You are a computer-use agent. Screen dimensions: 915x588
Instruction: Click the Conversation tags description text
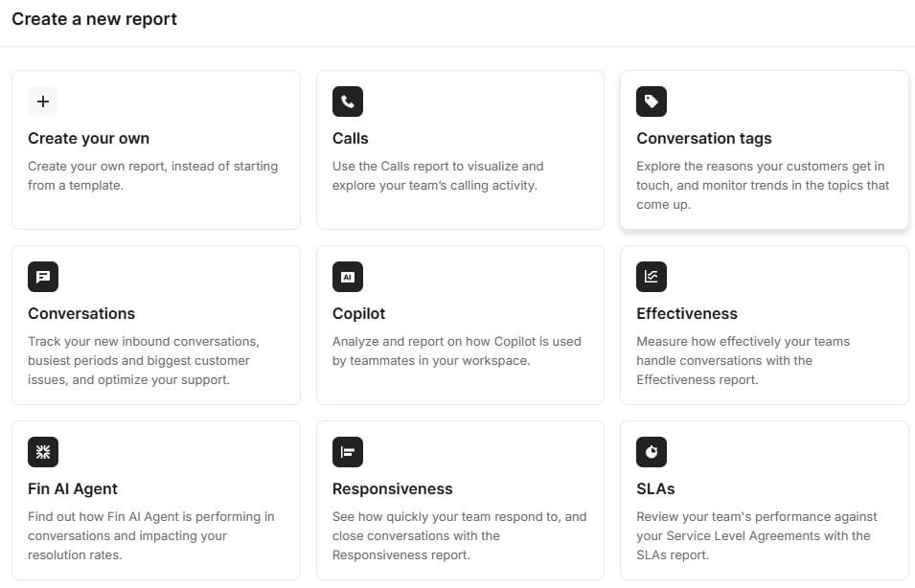click(x=763, y=185)
